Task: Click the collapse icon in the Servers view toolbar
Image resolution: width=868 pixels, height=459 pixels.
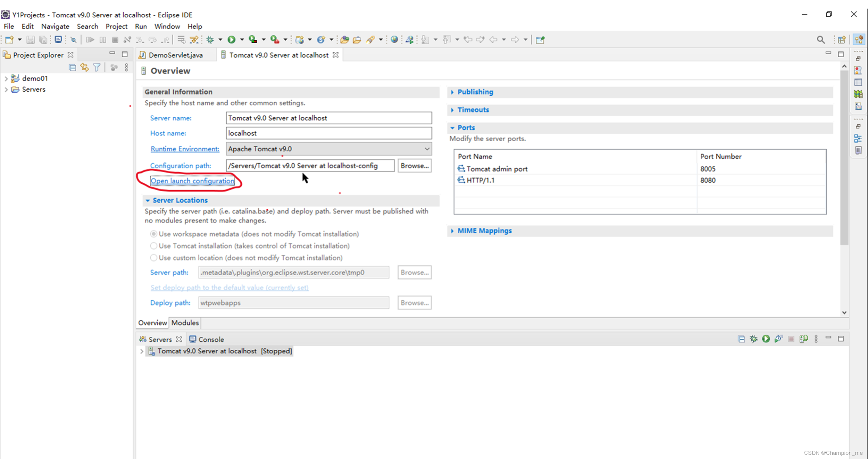Action: tap(741, 339)
